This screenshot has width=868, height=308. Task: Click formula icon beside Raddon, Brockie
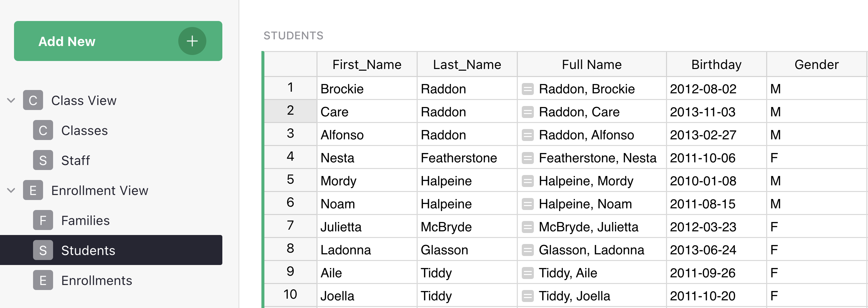[527, 89]
